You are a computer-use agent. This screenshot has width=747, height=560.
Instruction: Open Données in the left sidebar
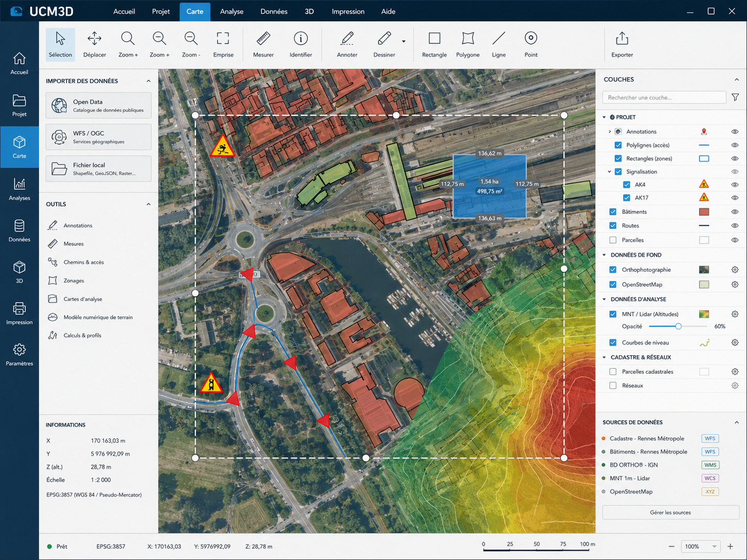point(20,230)
